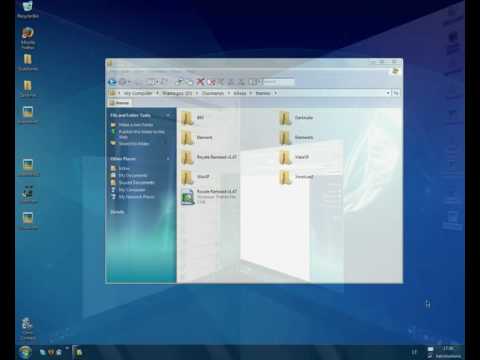480x360 pixels.
Task: Click Share this folder link
Action: 130,144
